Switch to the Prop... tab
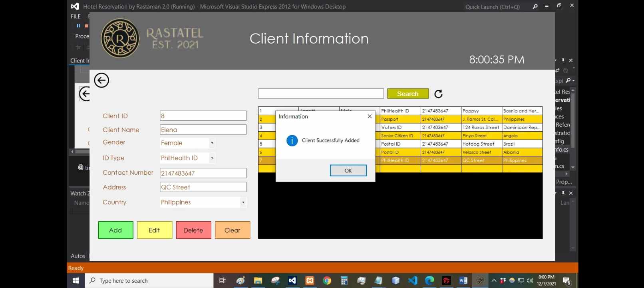The height and width of the screenshot is (288, 644). [x=564, y=182]
